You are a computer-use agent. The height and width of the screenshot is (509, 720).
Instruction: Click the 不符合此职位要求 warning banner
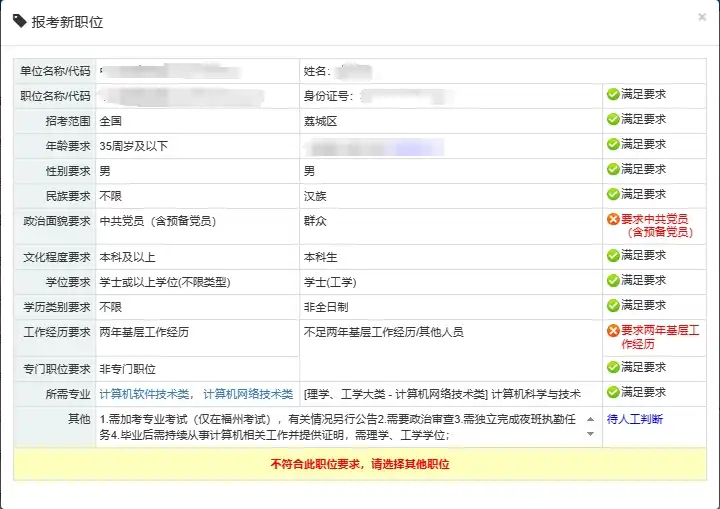[x=359, y=464]
